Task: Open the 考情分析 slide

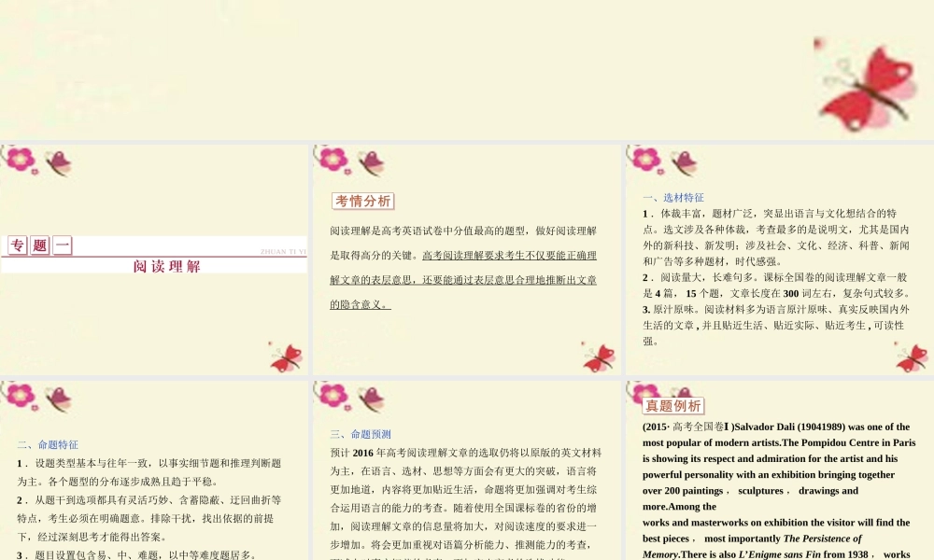Action: [467, 259]
